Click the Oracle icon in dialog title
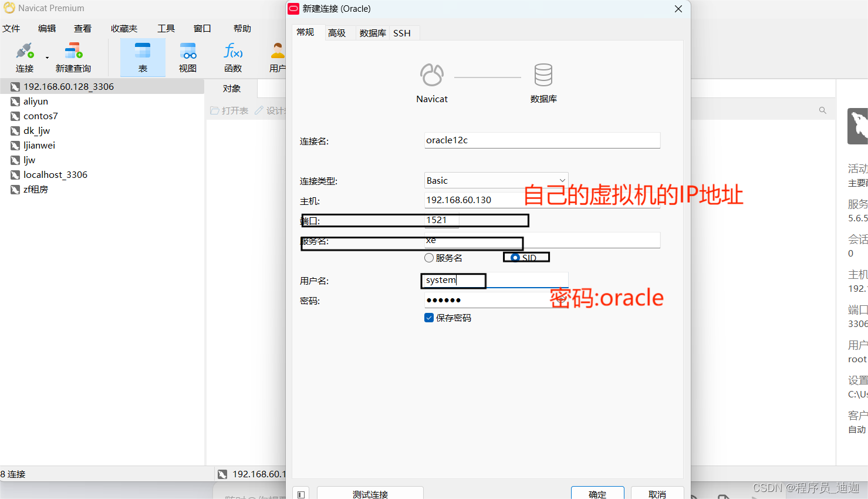The image size is (868, 499). tap(293, 9)
